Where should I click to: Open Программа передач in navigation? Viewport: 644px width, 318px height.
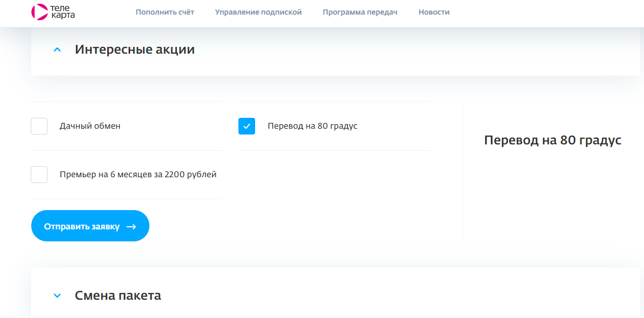click(x=360, y=12)
